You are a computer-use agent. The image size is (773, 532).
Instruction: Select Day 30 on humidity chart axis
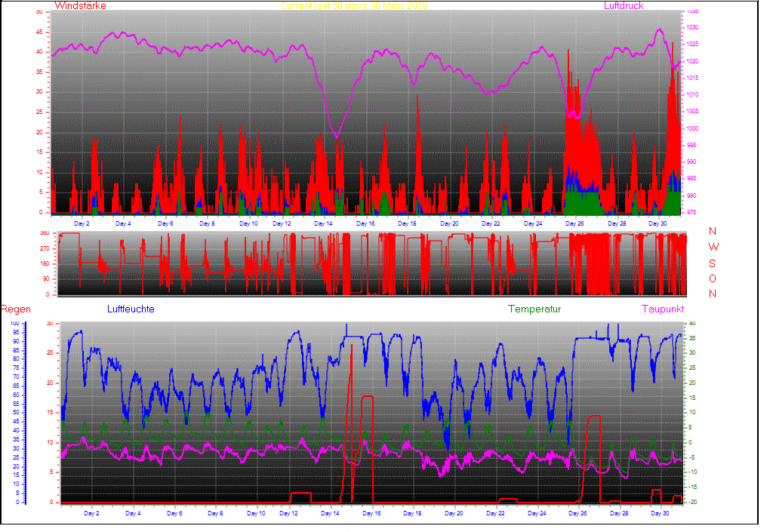coord(660,514)
